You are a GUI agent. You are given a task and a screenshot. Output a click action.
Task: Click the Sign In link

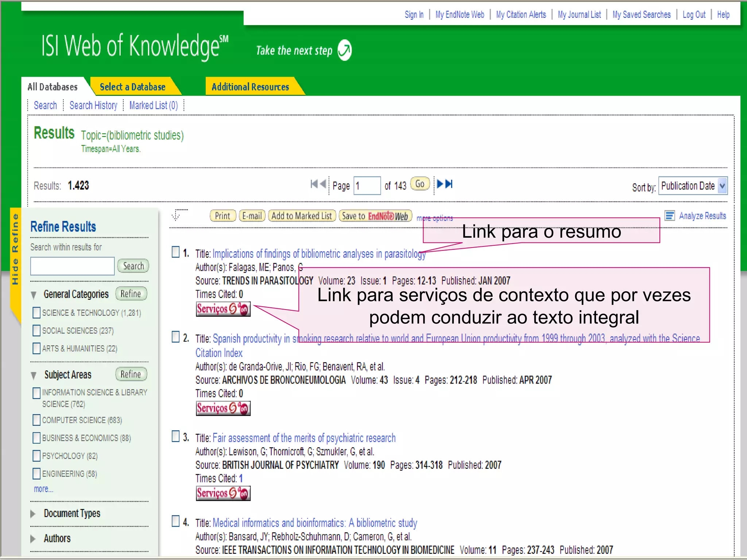click(x=414, y=15)
